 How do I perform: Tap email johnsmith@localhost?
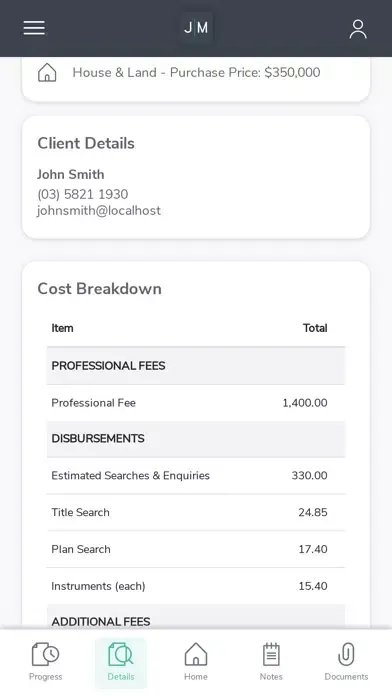(x=99, y=210)
